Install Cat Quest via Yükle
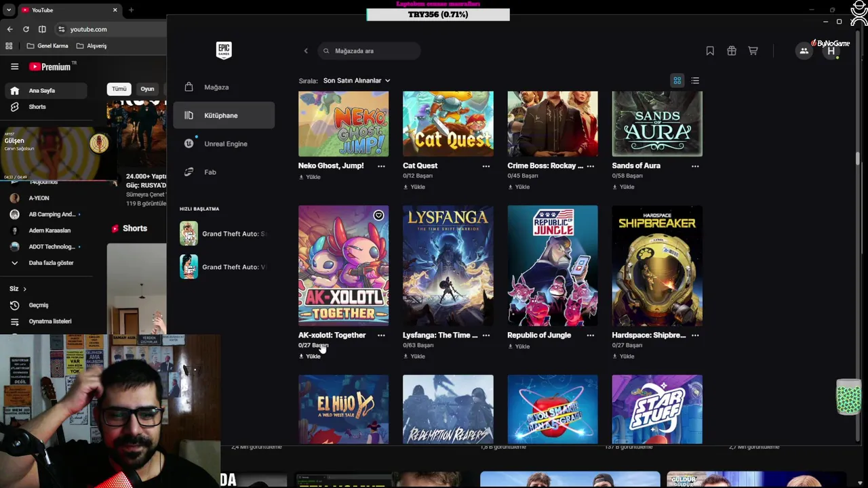 414,187
